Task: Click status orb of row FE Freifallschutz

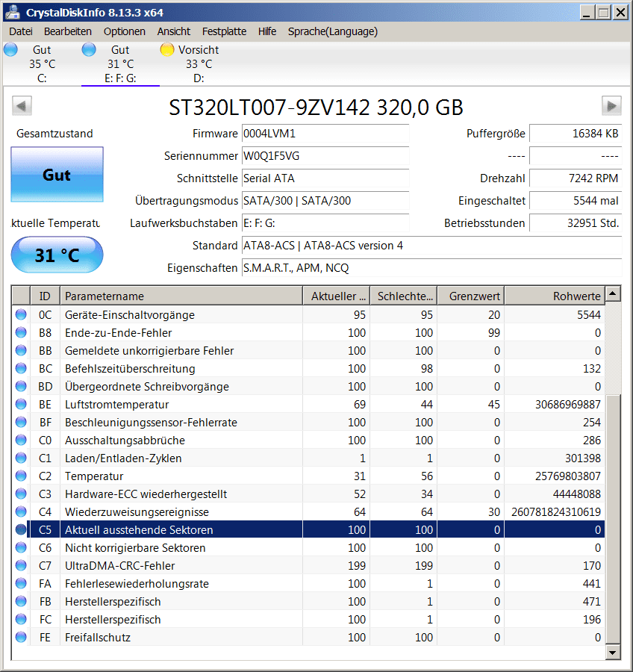Action: (x=21, y=638)
